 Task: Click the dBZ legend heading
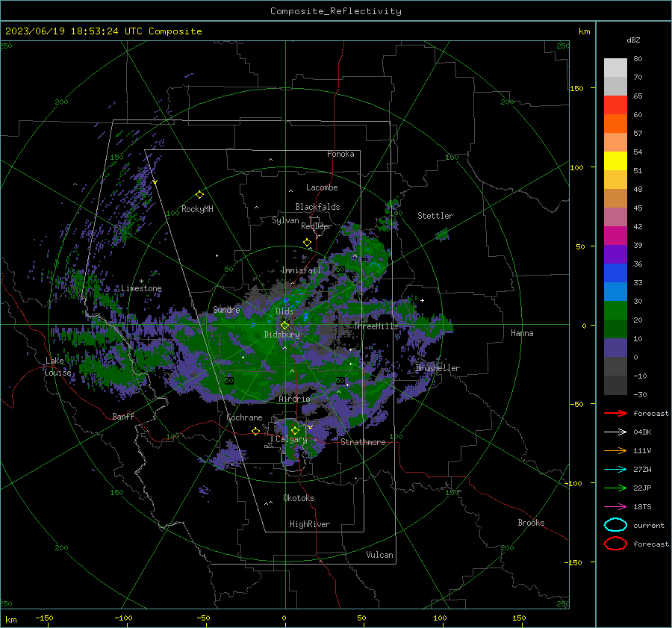[633, 40]
